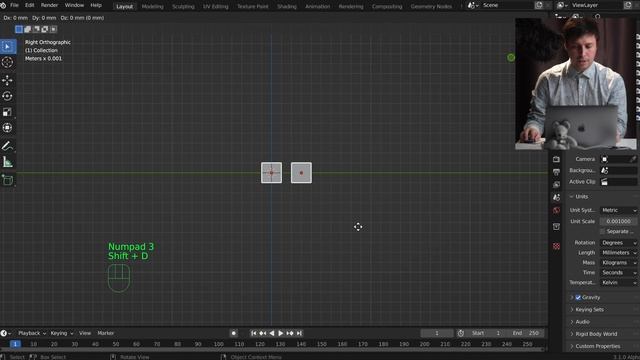Choose the Annotate pencil tool
Viewport: 640px width, 360px height.
[7, 146]
